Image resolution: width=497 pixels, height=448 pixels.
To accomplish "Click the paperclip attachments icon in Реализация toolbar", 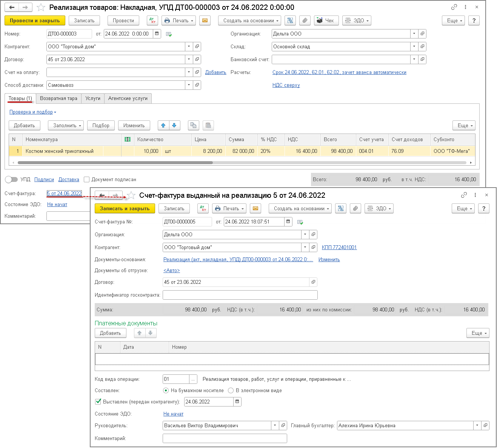I will click(305, 20).
